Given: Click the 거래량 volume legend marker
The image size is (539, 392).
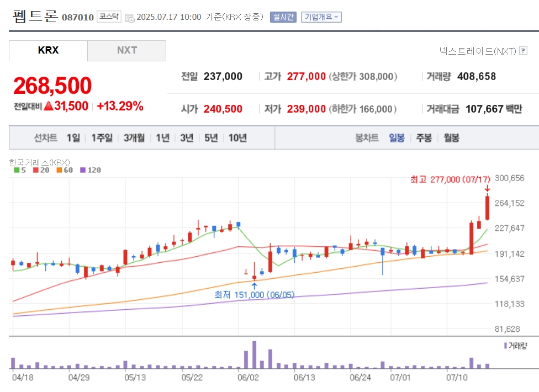Looking at the screenshot, I should [x=515, y=346].
